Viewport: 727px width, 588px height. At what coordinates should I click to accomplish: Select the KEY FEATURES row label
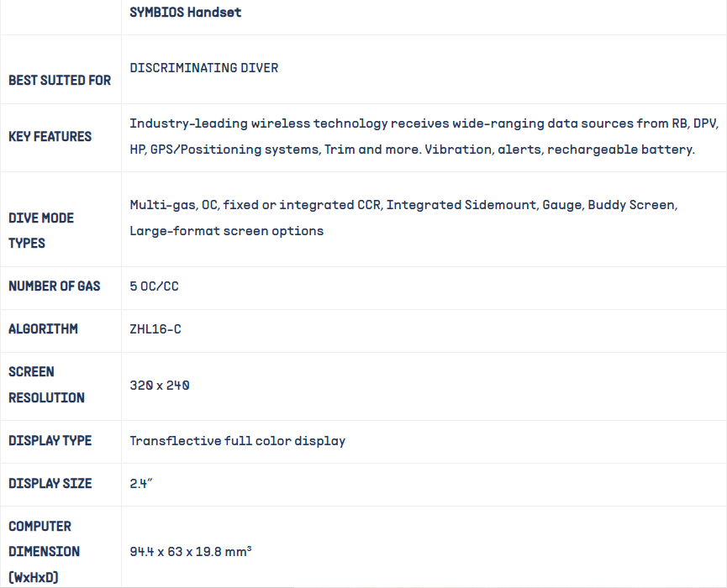click(x=50, y=137)
